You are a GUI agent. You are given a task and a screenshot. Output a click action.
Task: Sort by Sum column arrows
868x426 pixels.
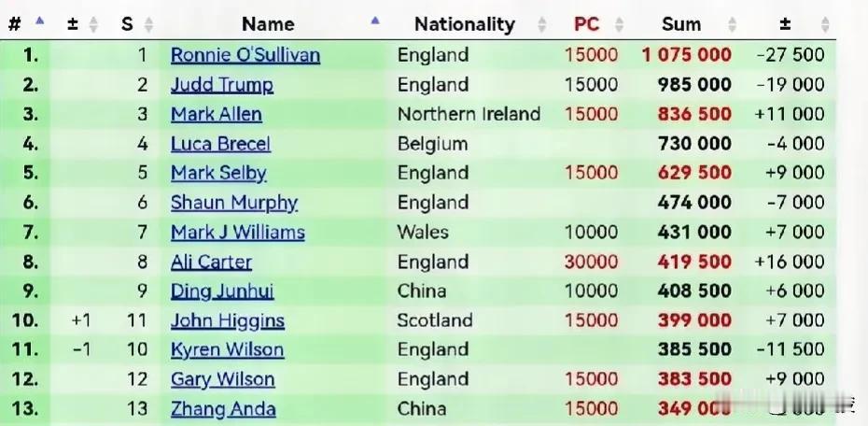(x=732, y=24)
